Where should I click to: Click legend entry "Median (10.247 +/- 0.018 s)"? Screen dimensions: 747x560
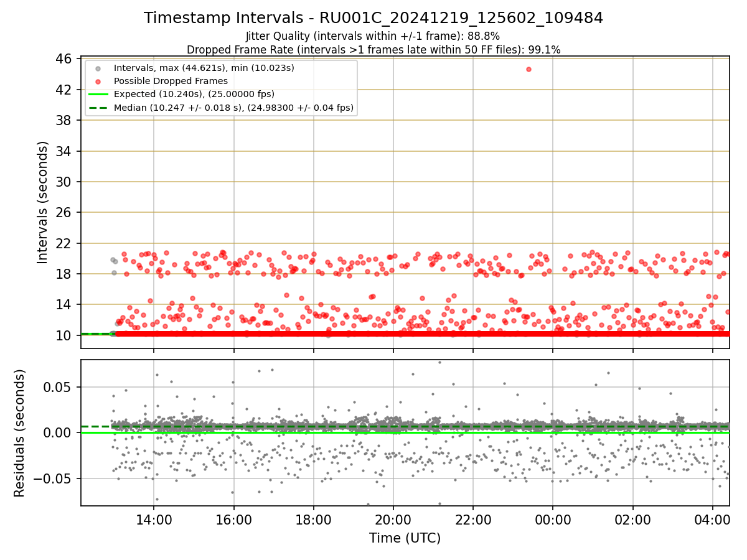[x=234, y=108]
